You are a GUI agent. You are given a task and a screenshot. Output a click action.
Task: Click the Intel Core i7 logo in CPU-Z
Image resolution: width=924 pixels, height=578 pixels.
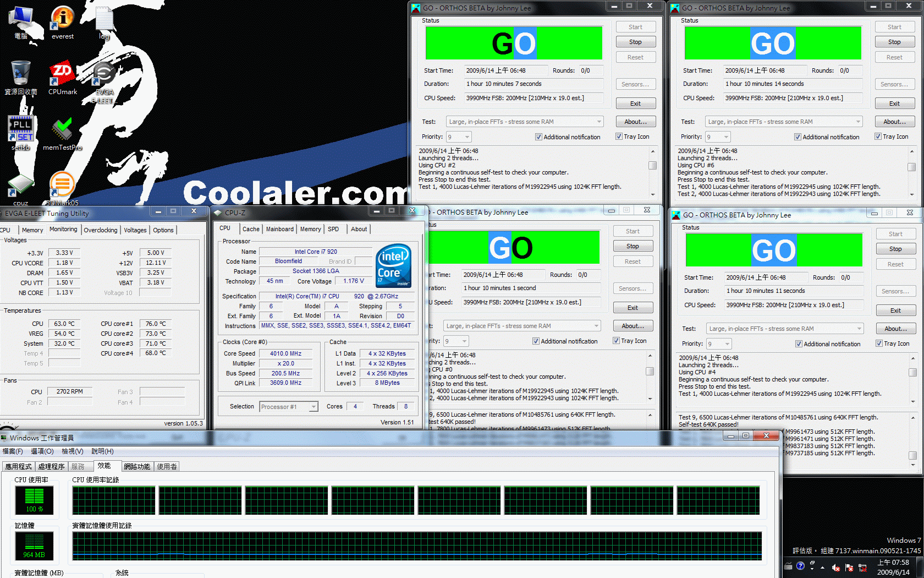tap(394, 266)
